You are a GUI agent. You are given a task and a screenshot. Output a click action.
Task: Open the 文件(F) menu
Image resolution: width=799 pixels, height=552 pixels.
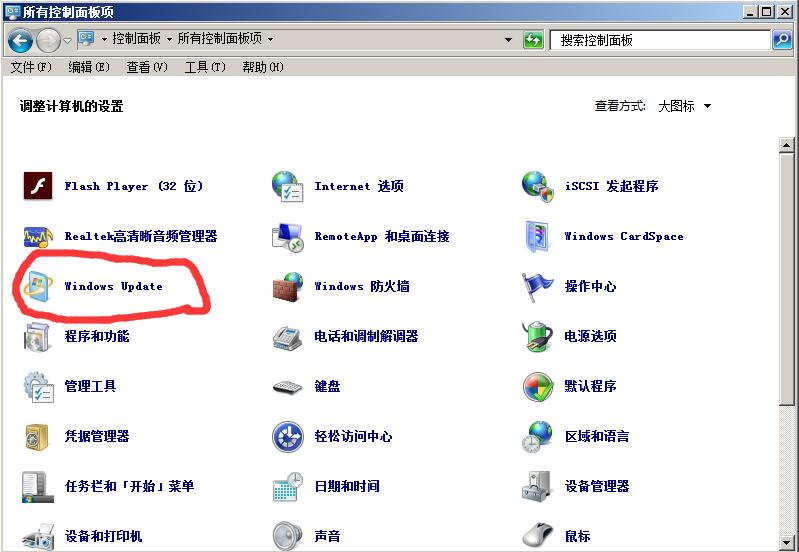tap(31, 67)
